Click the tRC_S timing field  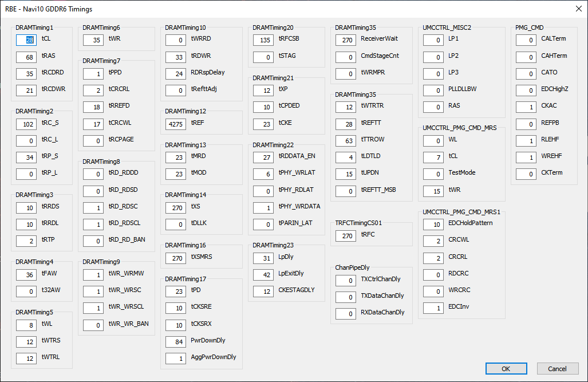[26, 124]
